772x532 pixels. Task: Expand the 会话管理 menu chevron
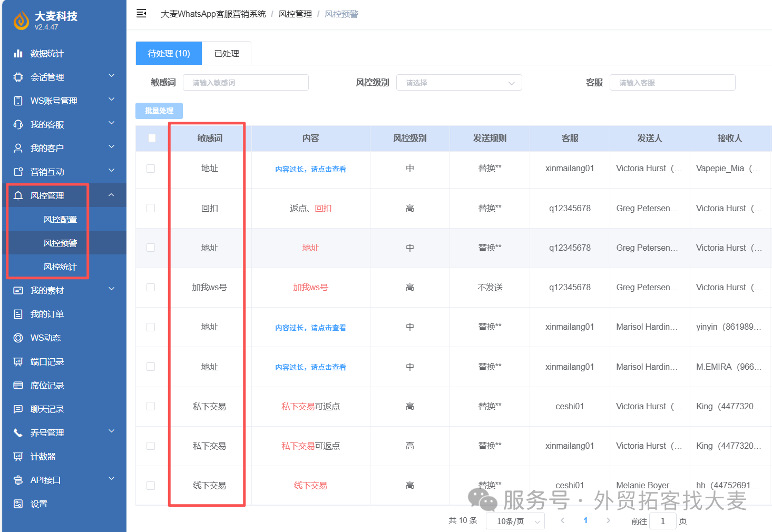pos(111,76)
